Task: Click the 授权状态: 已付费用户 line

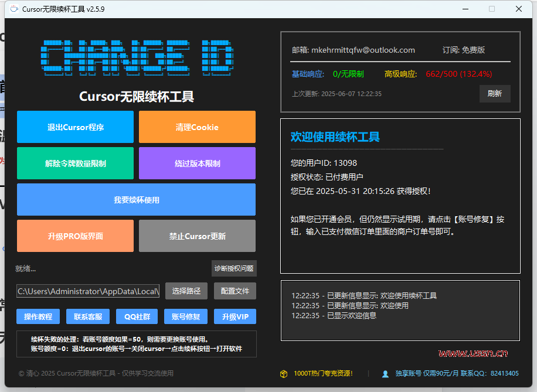Action: tap(327, 177)
